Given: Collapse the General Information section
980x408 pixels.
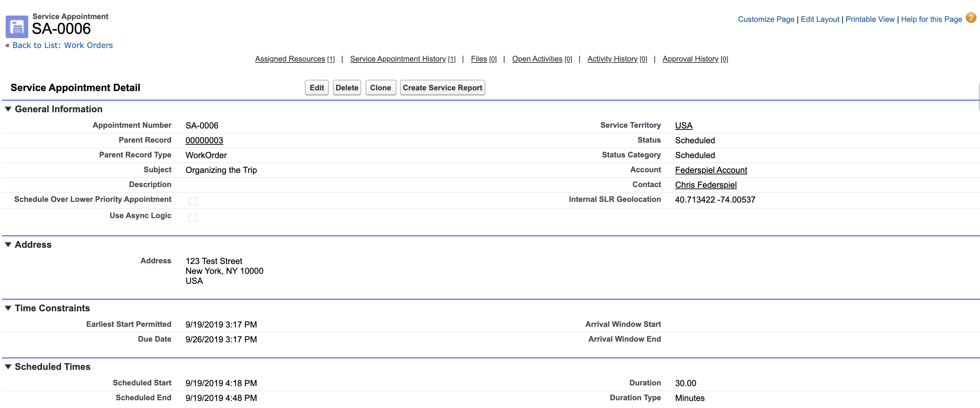Looking at the screenshot, I should coord(8,109).
